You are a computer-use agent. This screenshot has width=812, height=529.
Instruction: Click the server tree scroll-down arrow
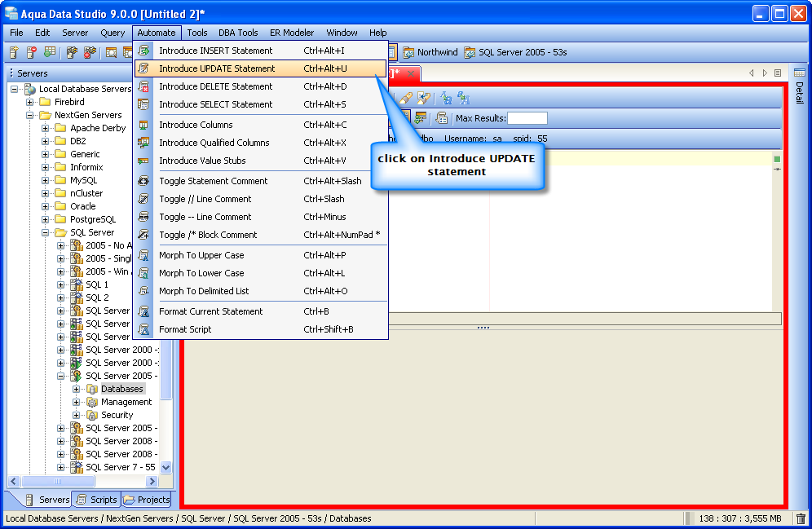[x=165, y=467]
